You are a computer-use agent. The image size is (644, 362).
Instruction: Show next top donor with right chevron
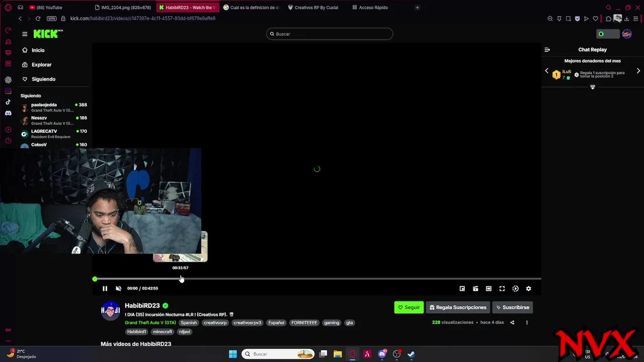[638, 71]
